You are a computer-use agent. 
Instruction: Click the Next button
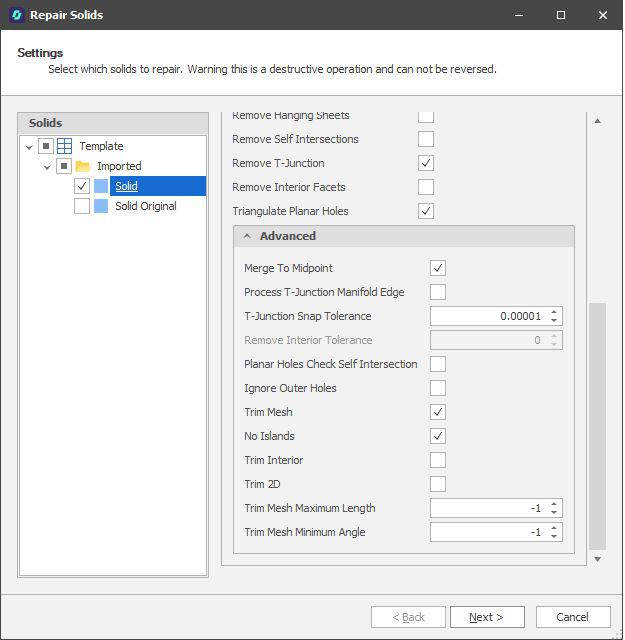pyautogui.click(x=487, y=617)
